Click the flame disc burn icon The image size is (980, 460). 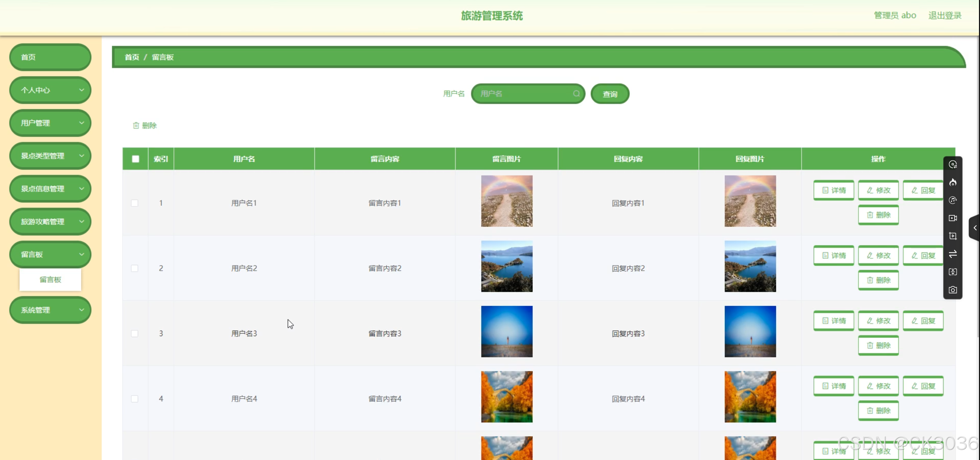click(x=953, y=183)
